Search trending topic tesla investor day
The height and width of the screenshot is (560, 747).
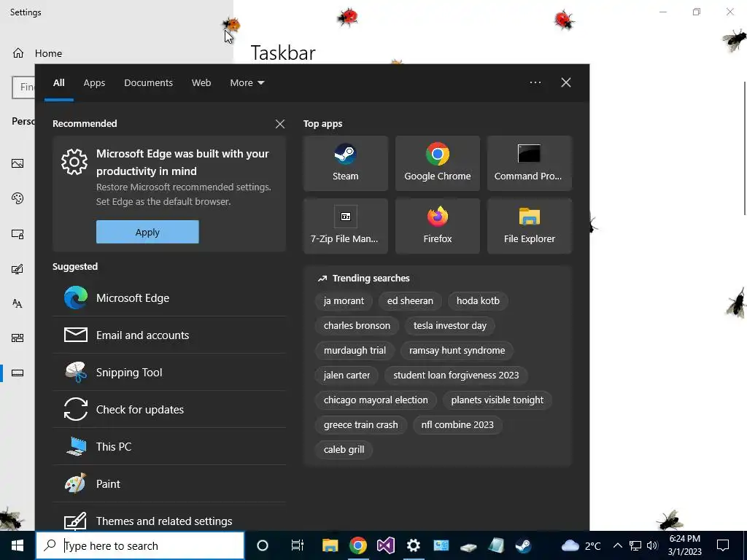tap(449, 325)
